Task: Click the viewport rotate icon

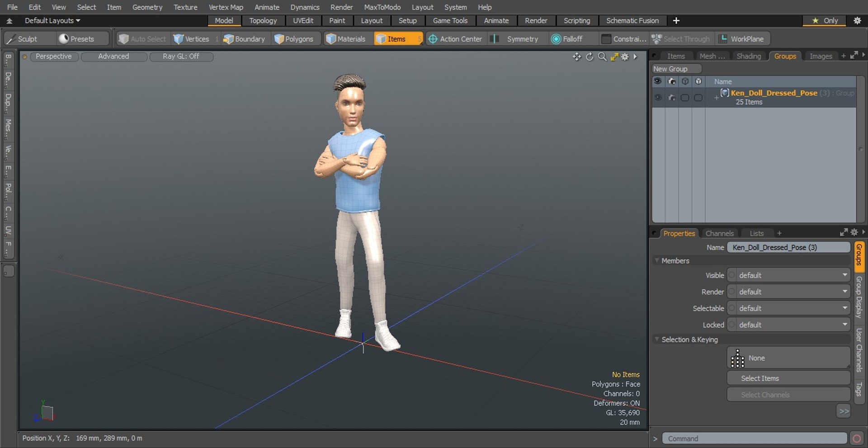Action: (590, 57)
